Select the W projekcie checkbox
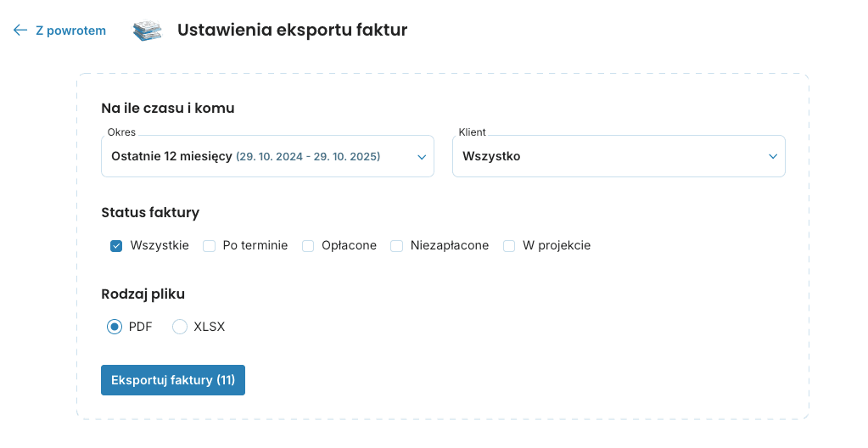The width and height of the screenshot is (868, 448). (x=509, y=246)
